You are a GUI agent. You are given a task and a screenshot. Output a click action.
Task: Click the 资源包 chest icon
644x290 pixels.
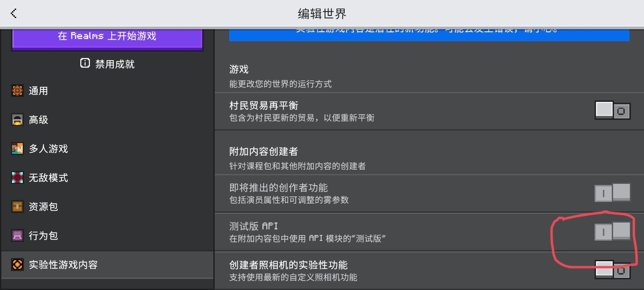[x=17, y=207]
